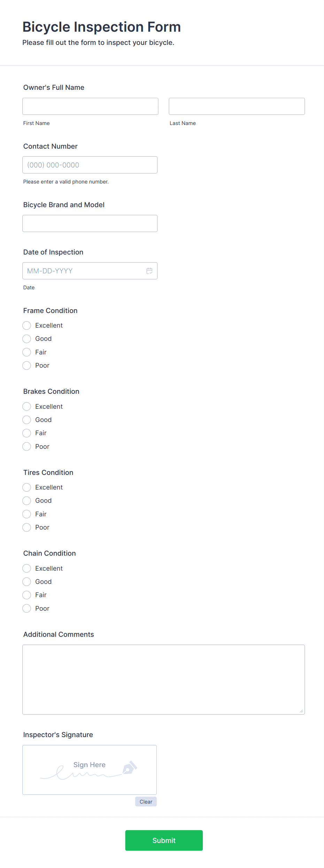Viewport: 324px width, 868px height.
Task: Open the calendar date picker icon
Action: (149, 271)
